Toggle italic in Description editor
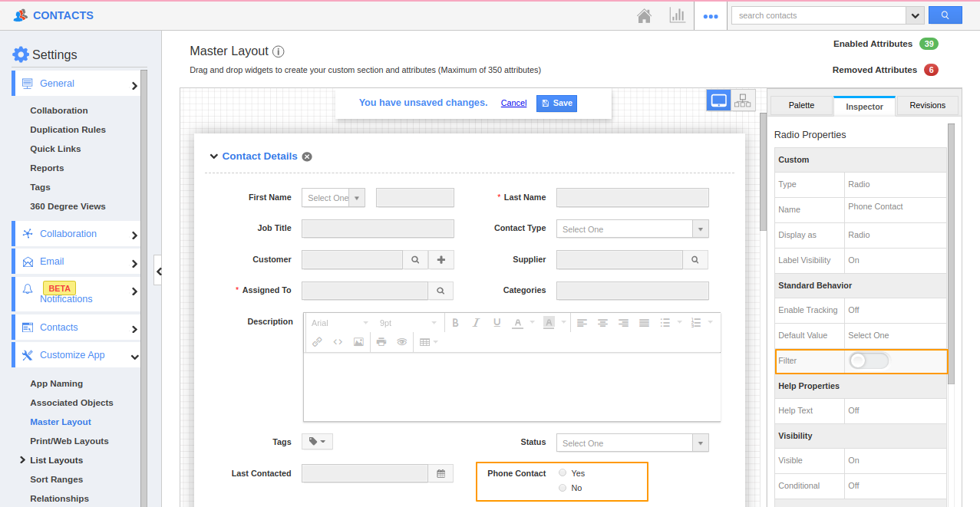 [x=476, y=323]
